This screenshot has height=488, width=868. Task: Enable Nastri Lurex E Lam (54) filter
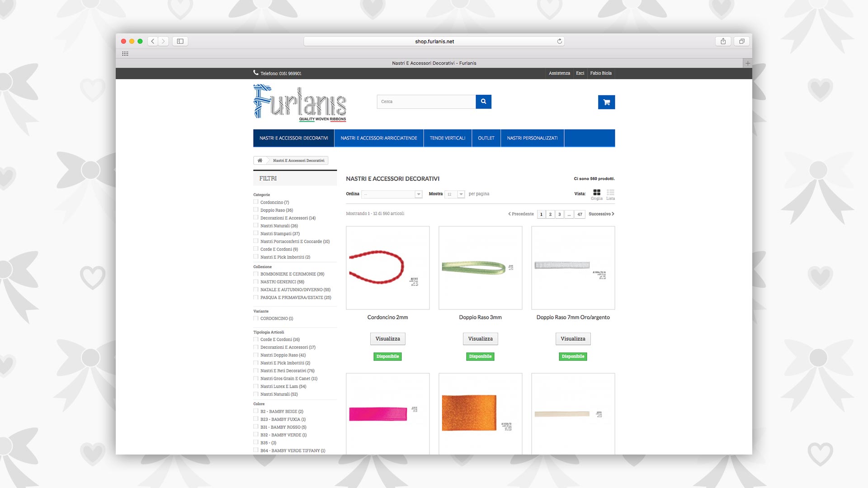[256, 386]
